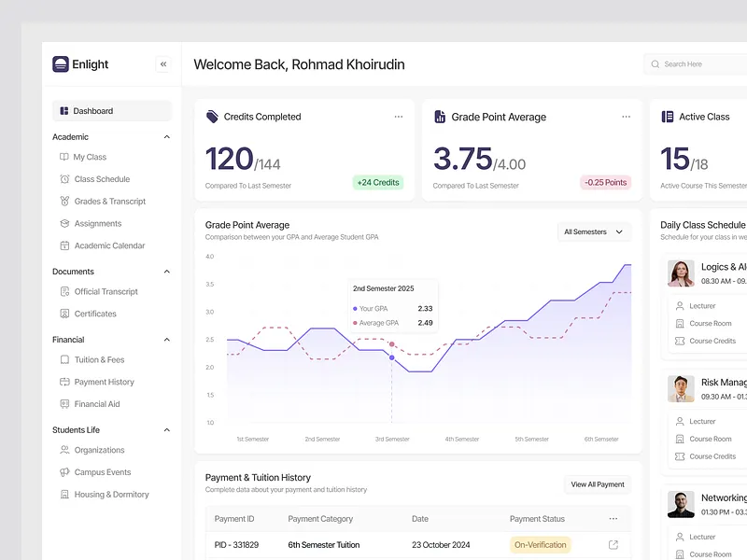Open the All Semesters dropdown on the GPA chart

click(x=594, y=231)
